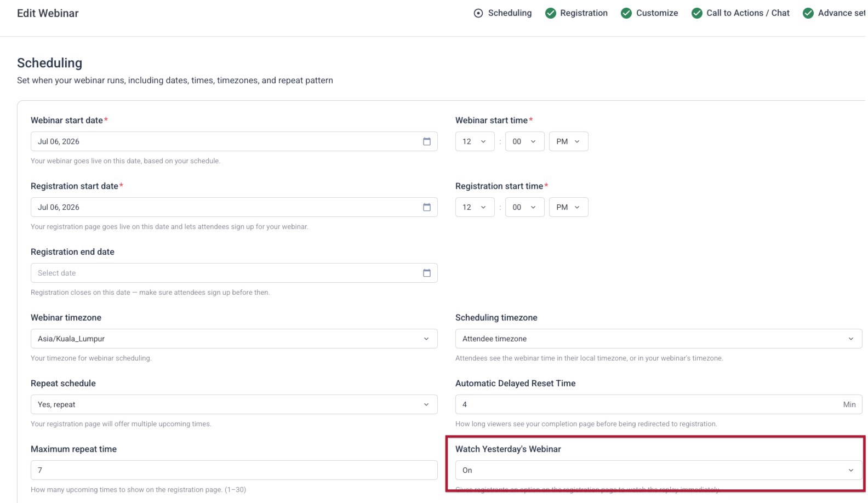Click the Customize step checkmark icon

(x=626, y=13)
